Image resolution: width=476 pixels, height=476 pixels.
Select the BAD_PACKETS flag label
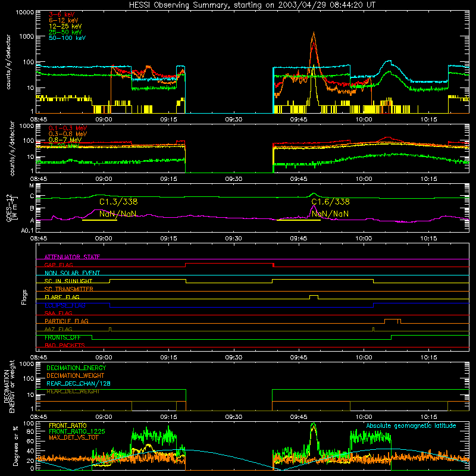tap(65, 345)
